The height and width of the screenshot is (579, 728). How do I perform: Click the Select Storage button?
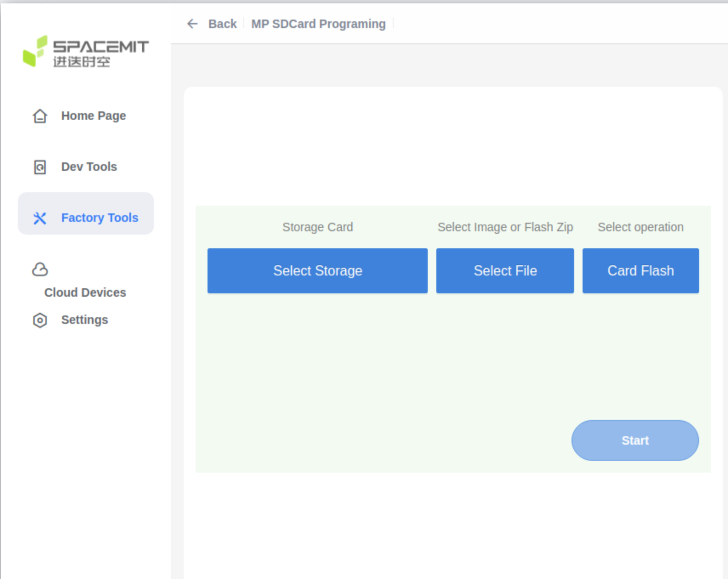tap(317, 270)
